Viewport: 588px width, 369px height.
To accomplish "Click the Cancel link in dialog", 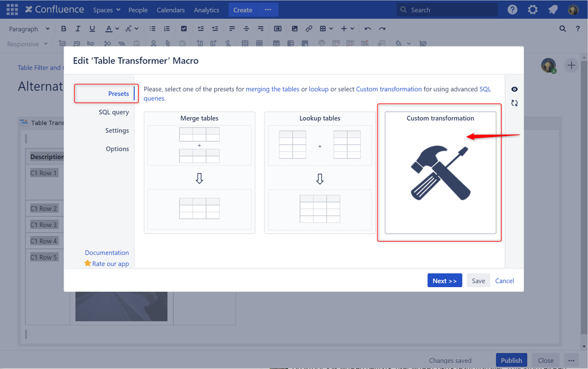I will tap(504, 281).
